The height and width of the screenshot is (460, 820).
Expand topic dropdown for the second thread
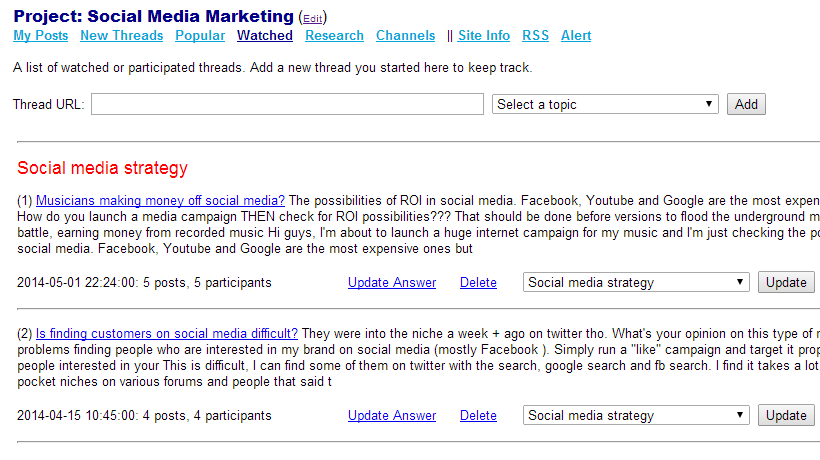click(x=636, y=415)
